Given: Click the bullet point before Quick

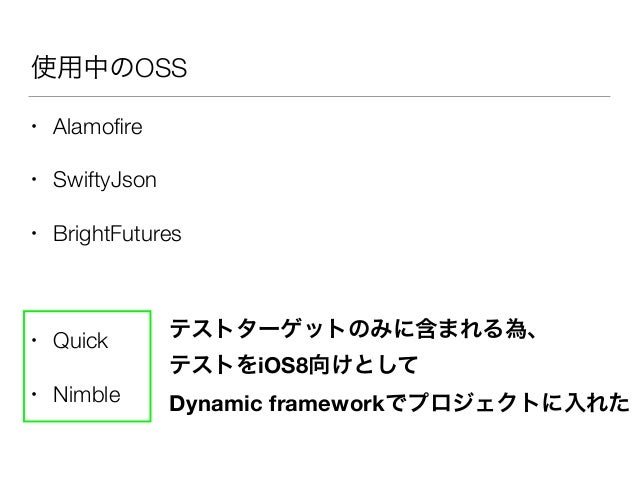Looking at the screenshot, I should tap(34, 340).
